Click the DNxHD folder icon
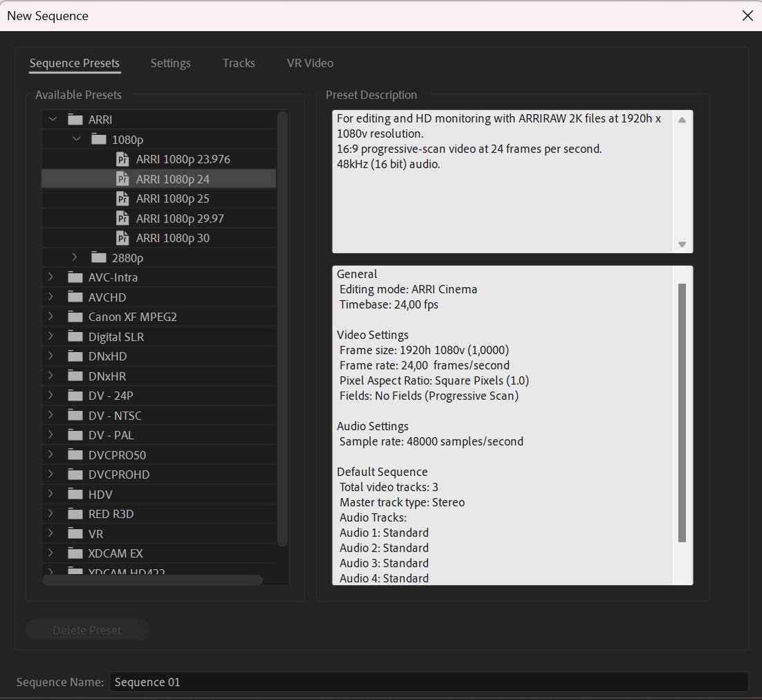762x700 pixels. pyautogui.click(x=75, y=356)
